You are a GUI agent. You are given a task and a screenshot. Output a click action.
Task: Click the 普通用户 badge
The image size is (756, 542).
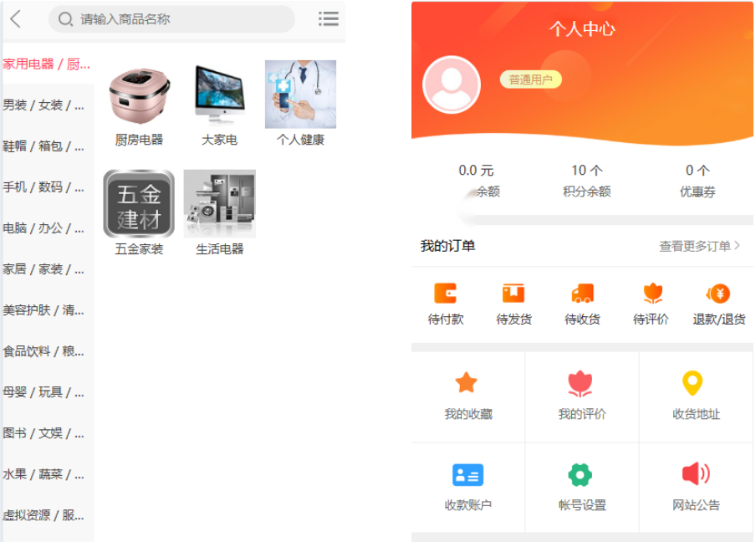[530, 80]
